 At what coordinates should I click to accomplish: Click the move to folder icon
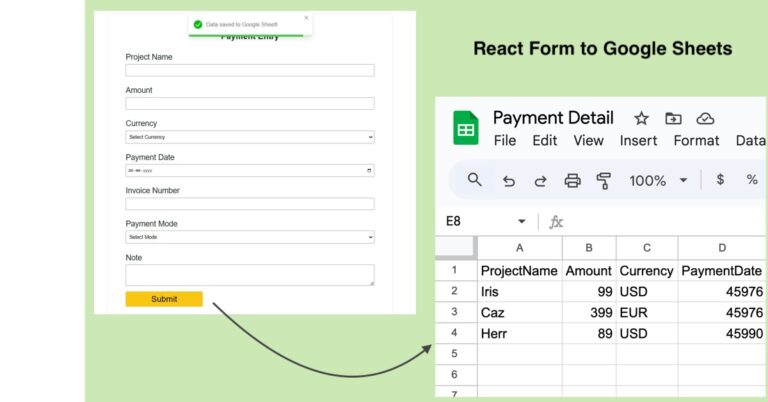coord(673,118)
